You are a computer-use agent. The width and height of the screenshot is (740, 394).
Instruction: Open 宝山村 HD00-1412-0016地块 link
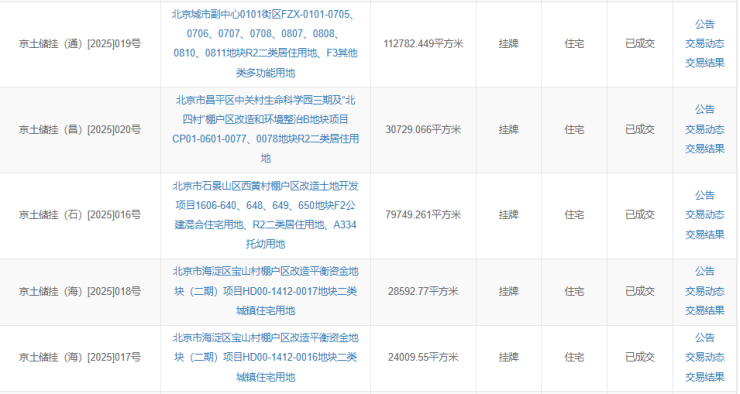tap(266, 358)
